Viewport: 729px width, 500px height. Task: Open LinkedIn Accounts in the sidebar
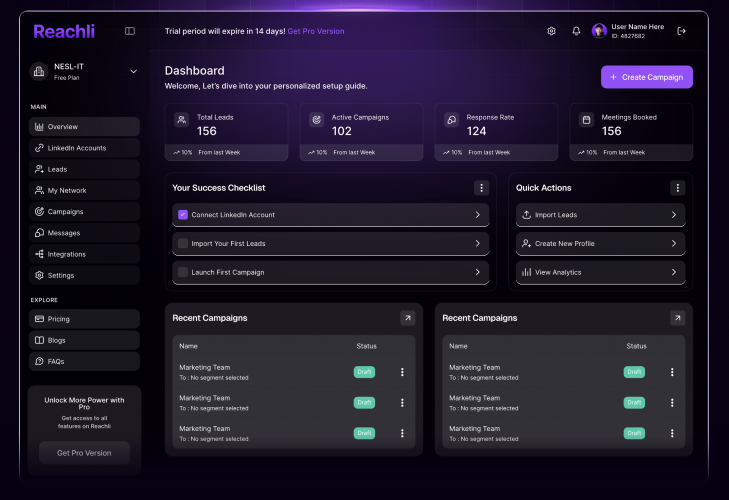[x=84, y=148]
